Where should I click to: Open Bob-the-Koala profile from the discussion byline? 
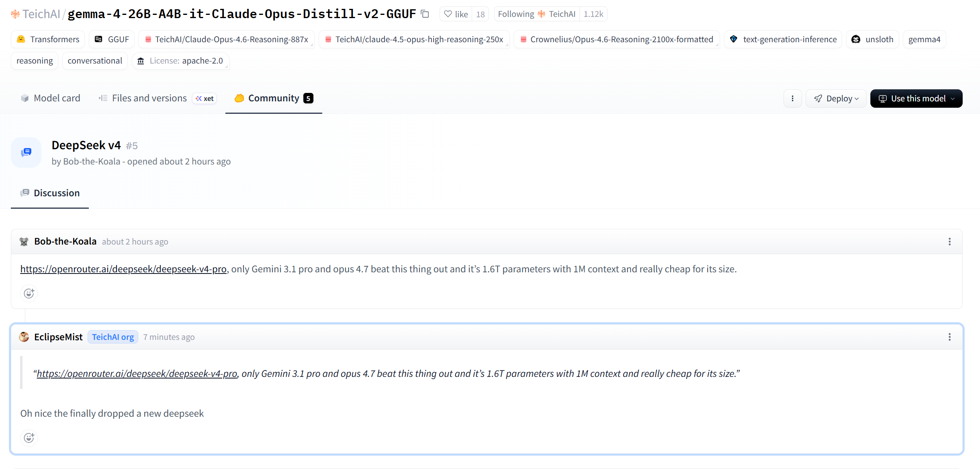click(x=92, y=162)
